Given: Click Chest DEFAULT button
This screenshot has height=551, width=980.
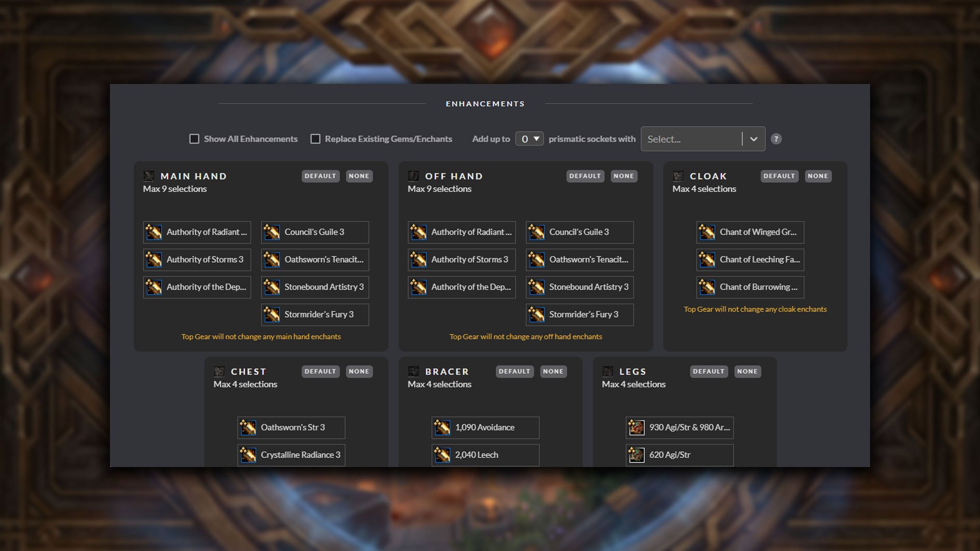Looking at the screenshot, I should click(320, 372).
